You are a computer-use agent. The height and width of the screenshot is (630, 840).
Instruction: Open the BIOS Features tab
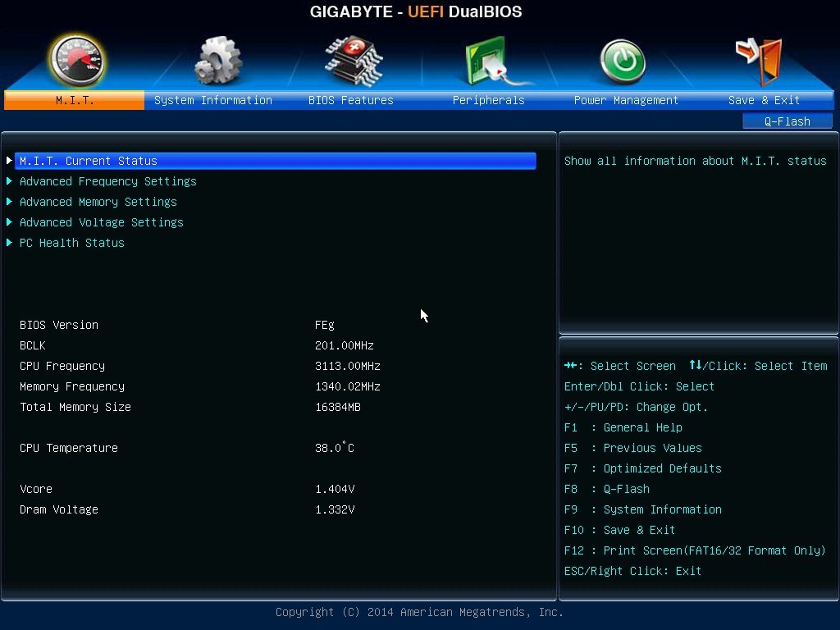(x=351, y=100)
